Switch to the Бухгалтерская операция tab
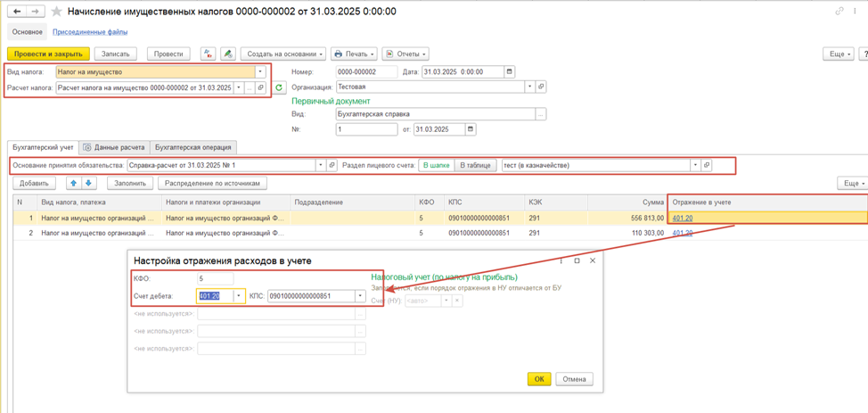 click(x=193, y=147)
